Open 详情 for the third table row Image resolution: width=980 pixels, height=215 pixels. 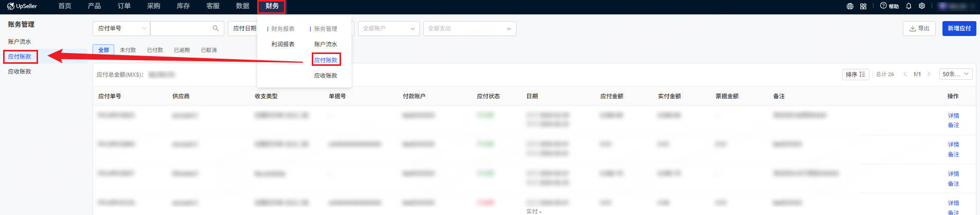click(x=953, y=174)
